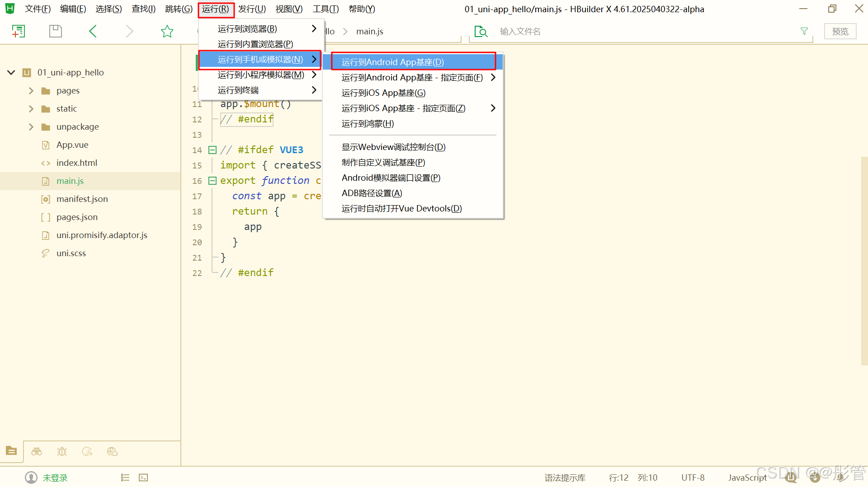
Task: Click the bug debug icon in sidebar bottom
Action: [62, 451]
